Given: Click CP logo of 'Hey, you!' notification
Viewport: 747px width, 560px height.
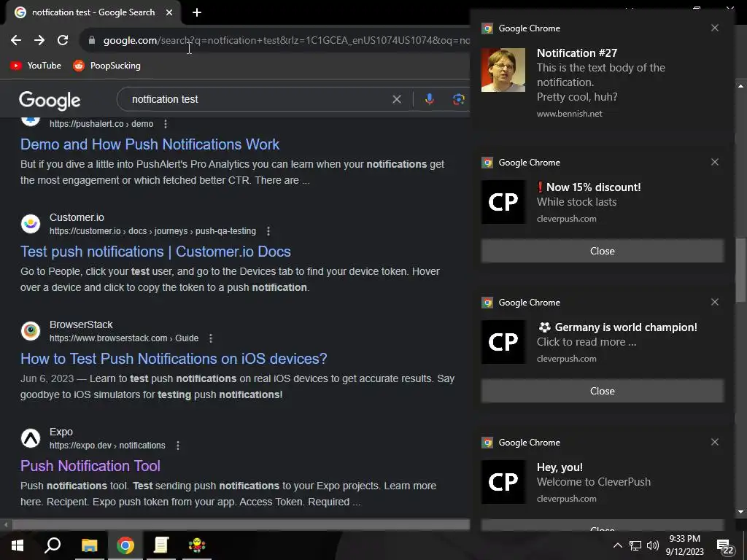Looking at the screenshot, I should tap(503, 482).
